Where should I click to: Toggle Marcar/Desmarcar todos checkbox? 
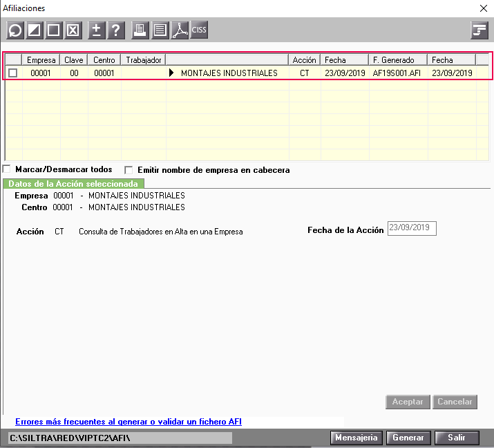point(7,169)
